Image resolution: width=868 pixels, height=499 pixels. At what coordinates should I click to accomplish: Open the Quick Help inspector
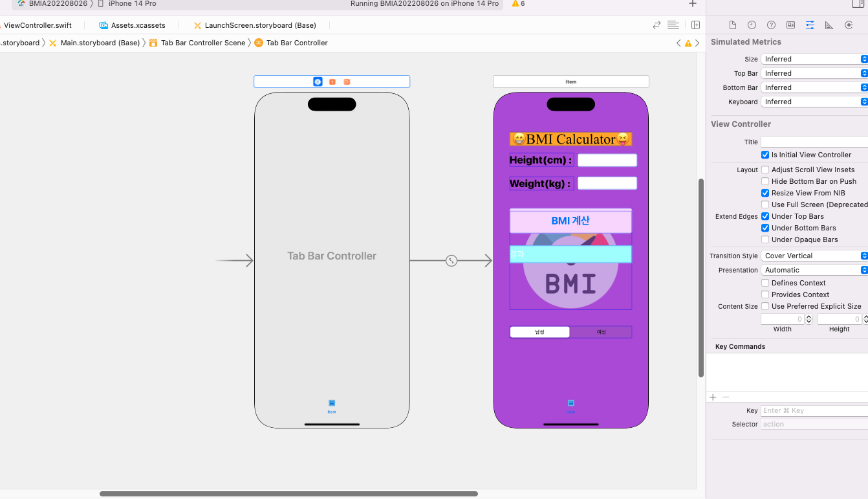pyautogui.click(x=771, y=25)
